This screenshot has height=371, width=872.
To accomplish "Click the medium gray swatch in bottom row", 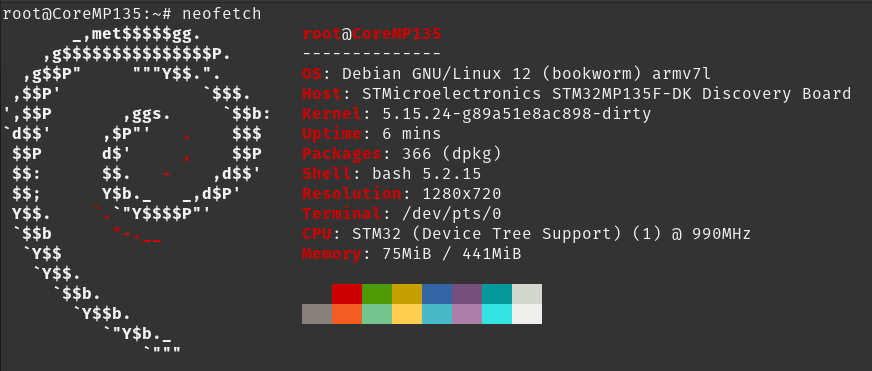I will pos(317,314).
